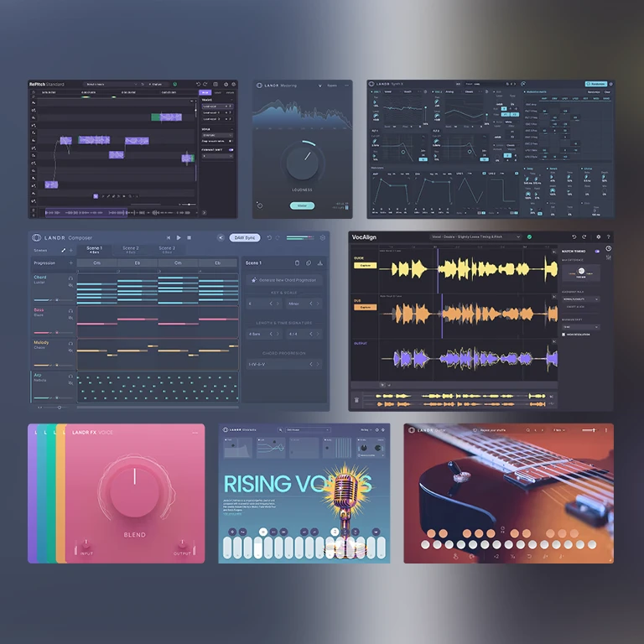Toggle Match Timing switch in VocAlign
The image size is (644, 644).
pos(597,251)
